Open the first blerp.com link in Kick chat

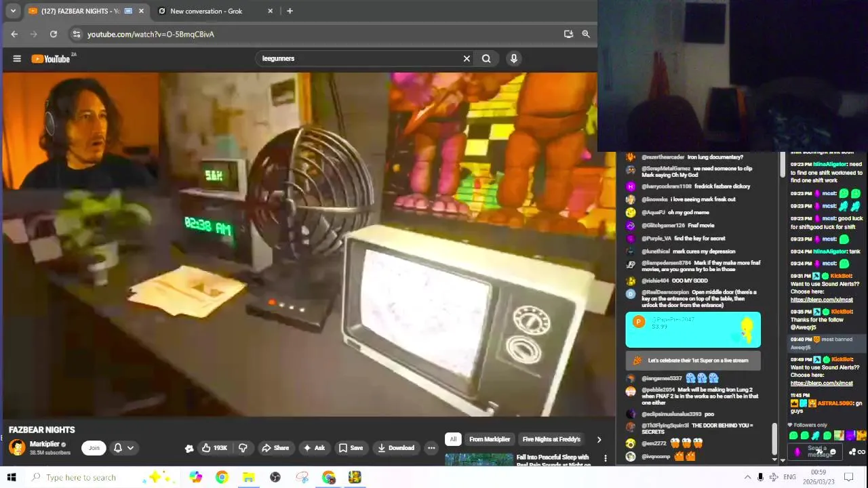tap(821, 300)
